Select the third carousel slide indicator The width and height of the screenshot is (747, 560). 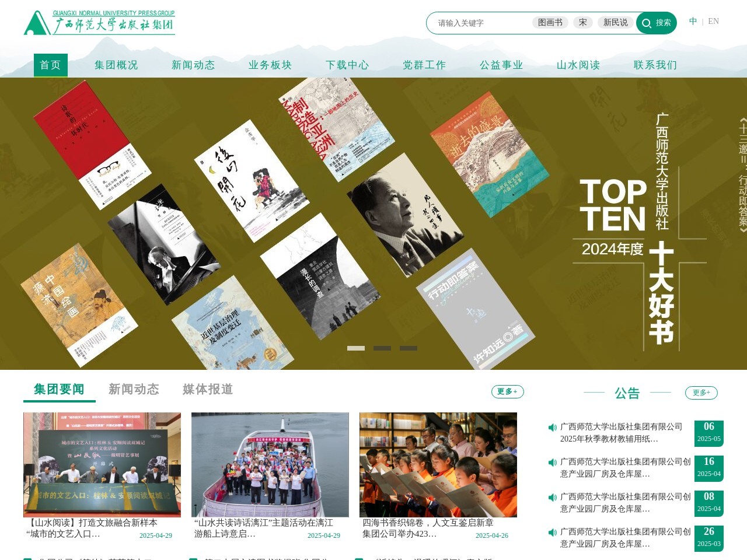(x=409, y=348)
